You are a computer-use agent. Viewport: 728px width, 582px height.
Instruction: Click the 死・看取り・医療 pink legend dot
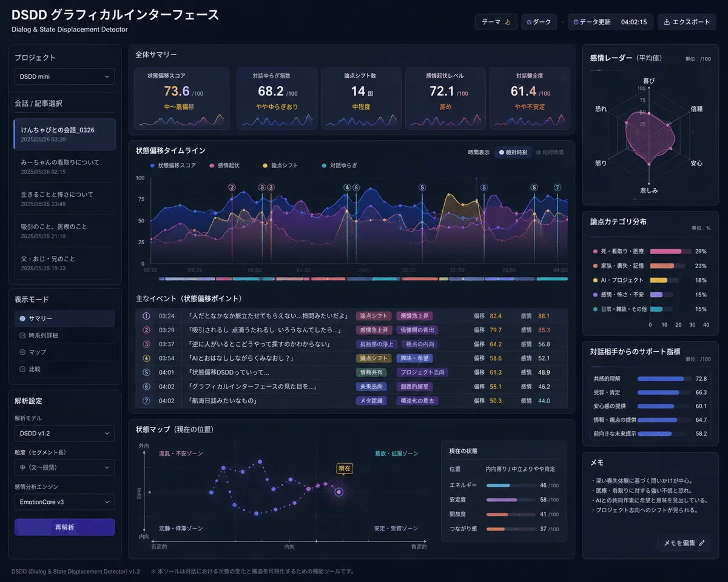click(x=595, y=251)
